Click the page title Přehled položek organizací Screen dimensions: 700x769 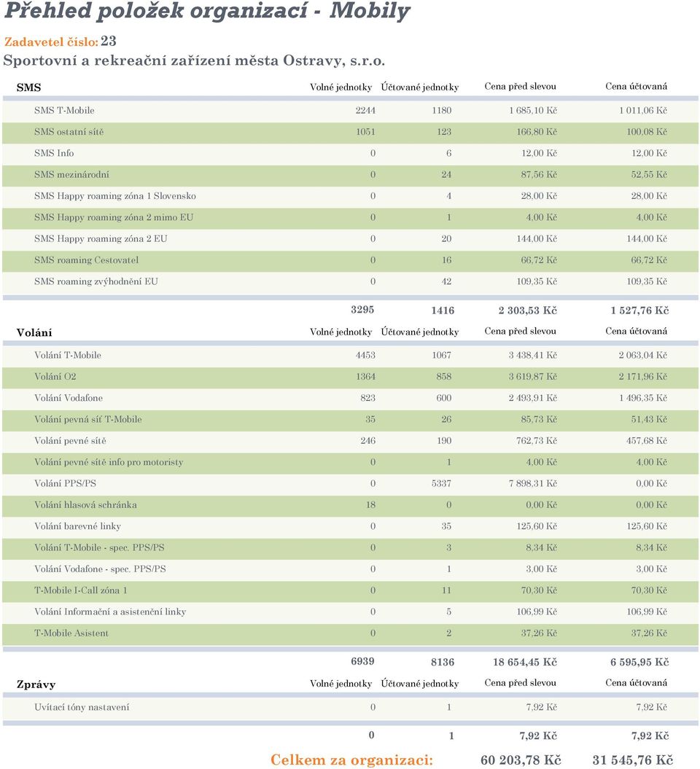coord(156,11)
